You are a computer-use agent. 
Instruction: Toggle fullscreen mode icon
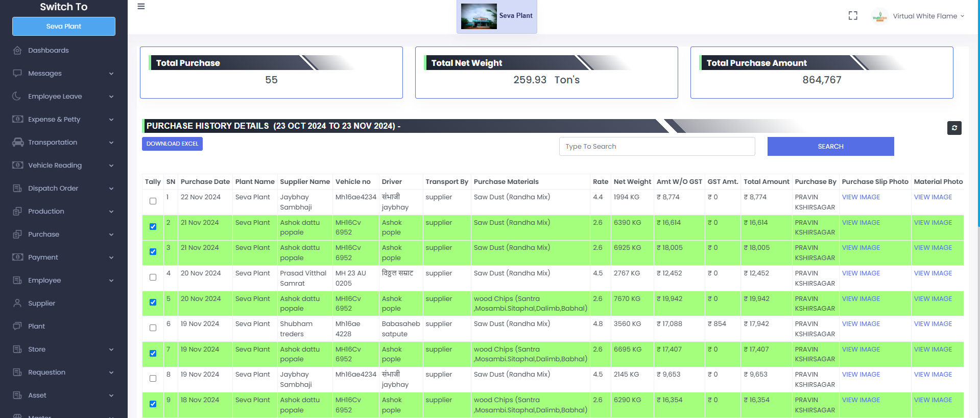[x=853, y=16]
